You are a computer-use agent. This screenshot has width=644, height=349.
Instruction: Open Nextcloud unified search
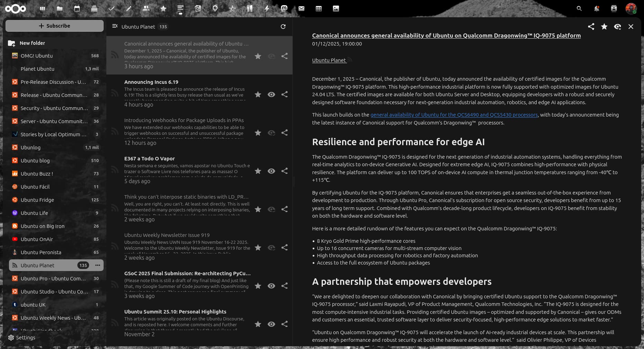click(579, 8)
